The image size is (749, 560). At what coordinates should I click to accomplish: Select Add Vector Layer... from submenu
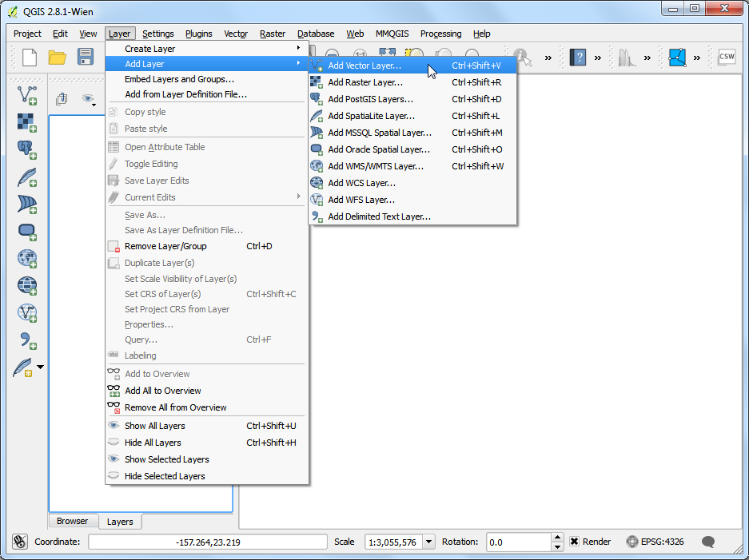pos(412,66)
